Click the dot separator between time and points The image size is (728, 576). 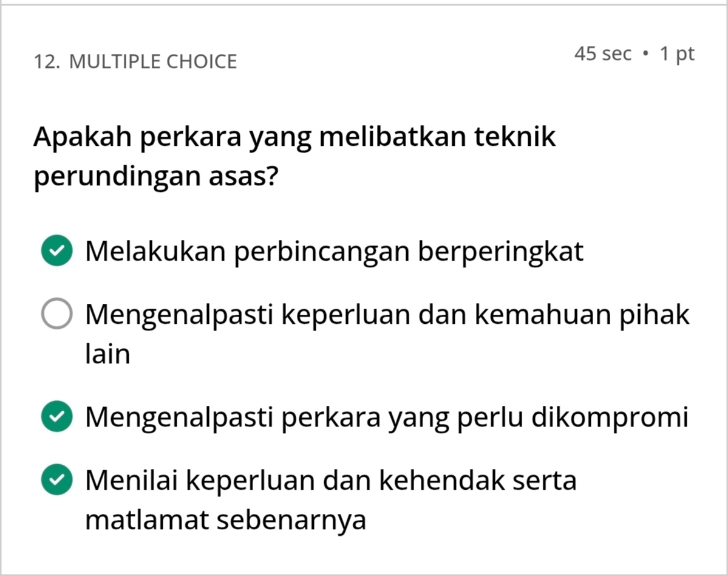pos(645,54)
